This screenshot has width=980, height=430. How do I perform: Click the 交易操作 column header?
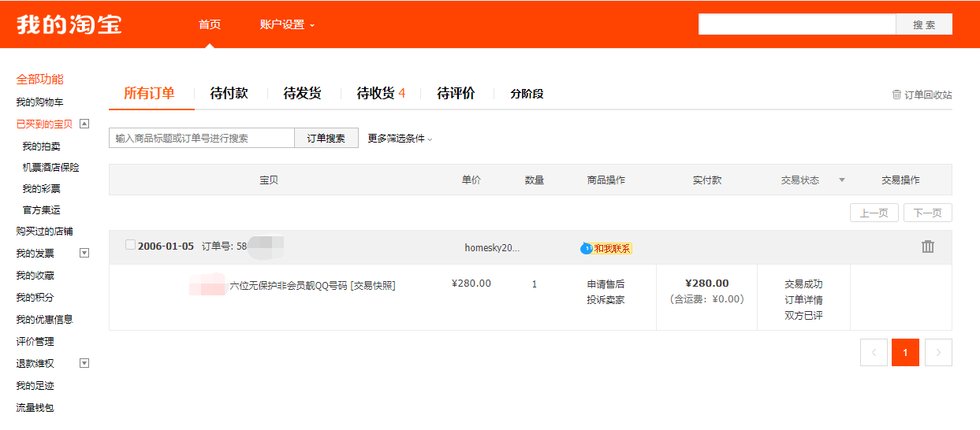point(900,180)
